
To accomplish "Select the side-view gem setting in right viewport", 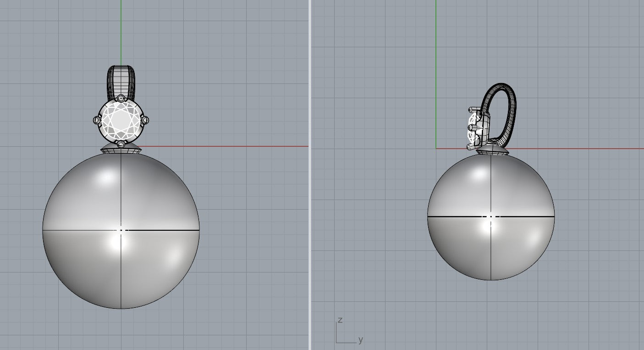I will point(479,129).
